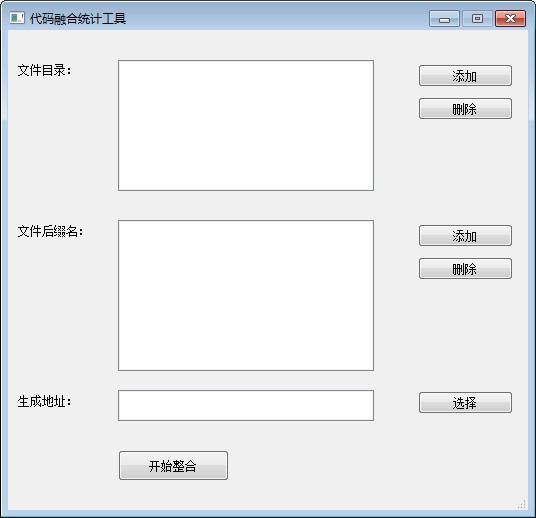Click the 代码融合统计工具 title text
The width and height of the screenshot is (536, 518).
pyautogui.click(x=78, y=18)
